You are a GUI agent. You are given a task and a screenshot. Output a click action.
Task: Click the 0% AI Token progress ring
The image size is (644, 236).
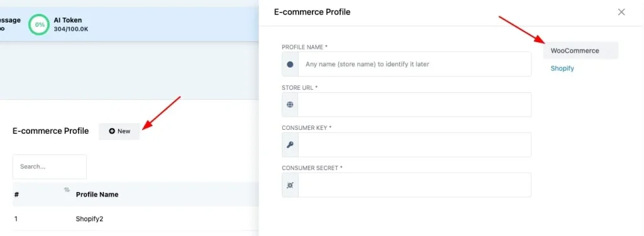(40, 24)
